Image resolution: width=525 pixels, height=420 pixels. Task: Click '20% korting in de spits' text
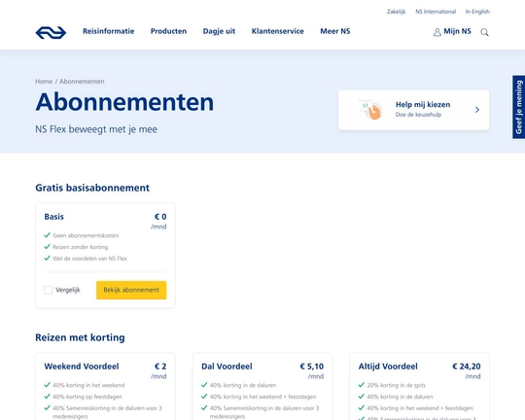pyautogui.click(x=396, y=385)
